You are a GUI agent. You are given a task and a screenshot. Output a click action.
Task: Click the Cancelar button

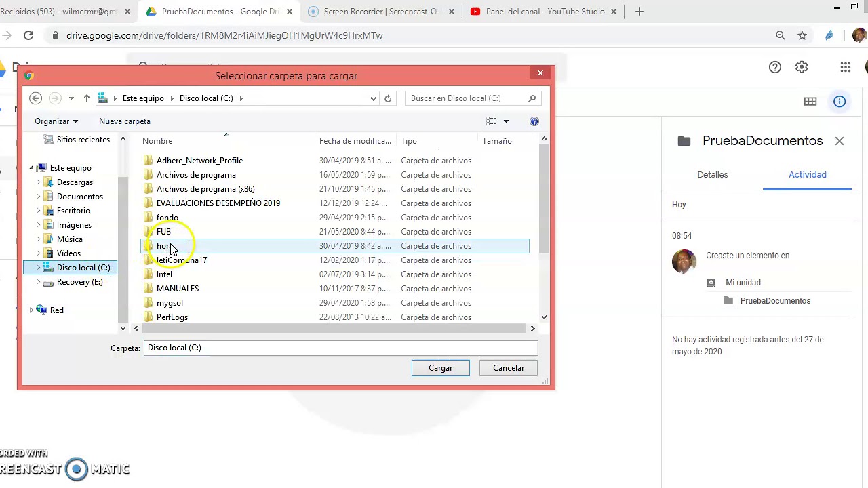point(509,368)
